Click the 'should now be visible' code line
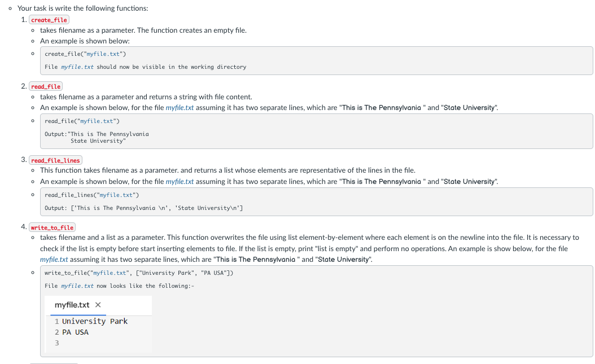This screenshot has height=364, width=595. (145, 67)
